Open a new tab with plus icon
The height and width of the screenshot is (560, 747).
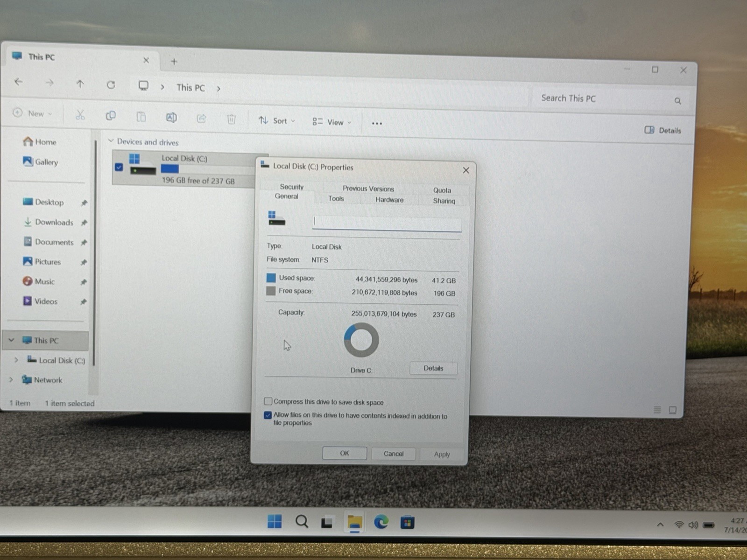click(x=174, y=62)
